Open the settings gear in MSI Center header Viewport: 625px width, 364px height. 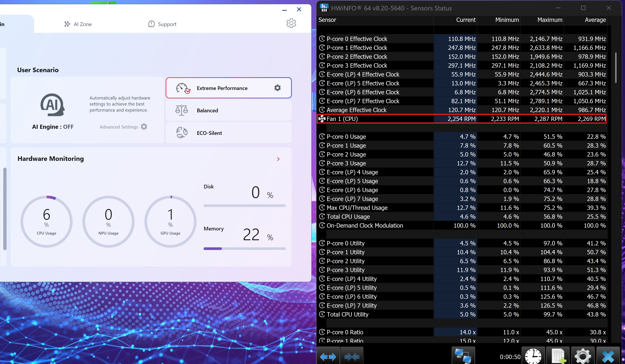(291, 23)
